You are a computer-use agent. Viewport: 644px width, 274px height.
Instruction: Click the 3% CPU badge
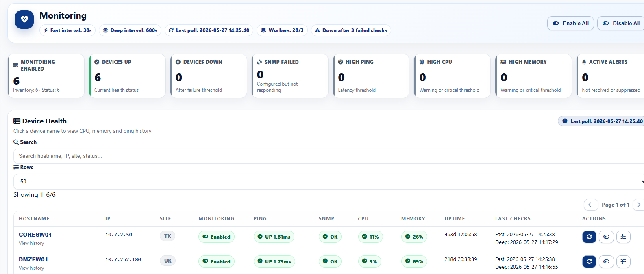click(x=370, y=261)
